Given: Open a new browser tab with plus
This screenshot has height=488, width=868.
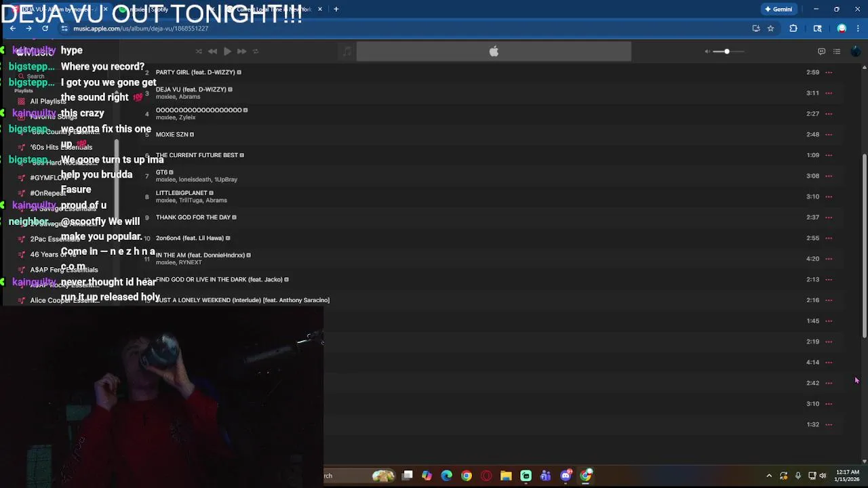Looking at the screenshot, I should tap(336, 9).
